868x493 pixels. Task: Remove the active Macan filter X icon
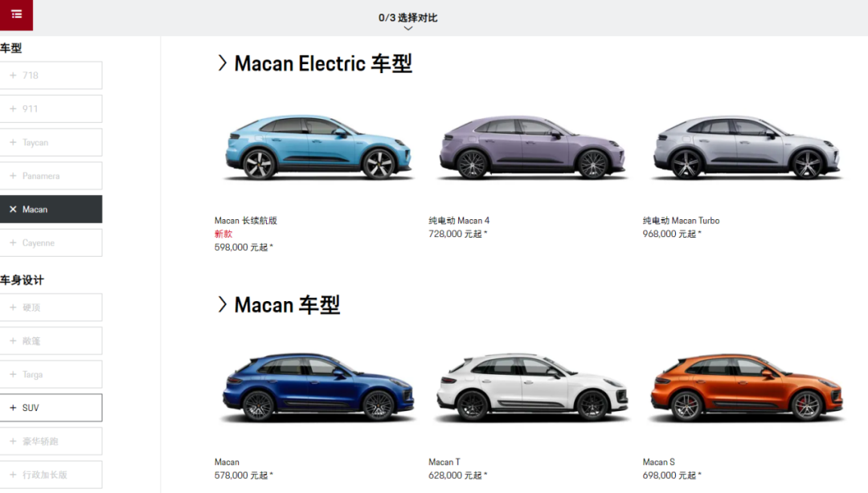[13, 209]
